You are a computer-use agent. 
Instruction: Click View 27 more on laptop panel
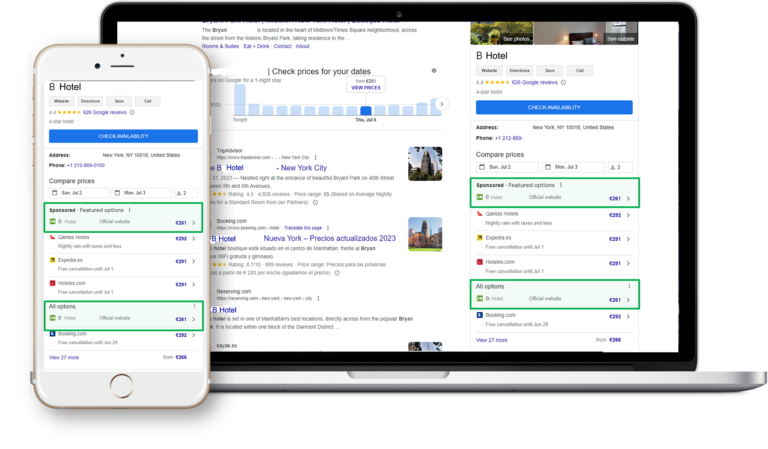coord(492,340)
